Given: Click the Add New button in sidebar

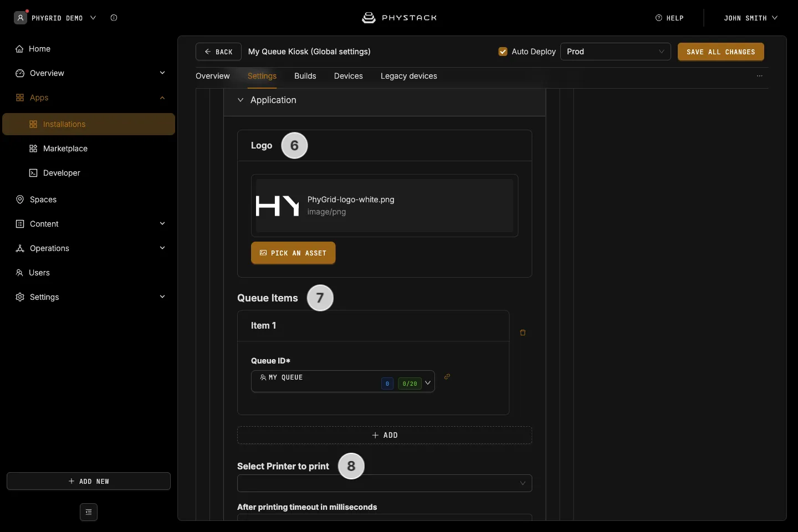Looking at the screenshot, I should tap(89, 481).
